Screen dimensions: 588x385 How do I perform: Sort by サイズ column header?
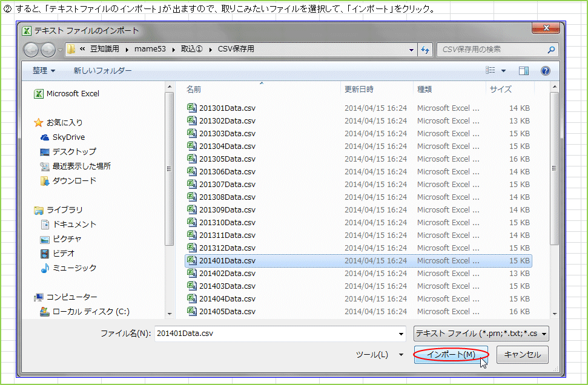click(x=501, y=89)
